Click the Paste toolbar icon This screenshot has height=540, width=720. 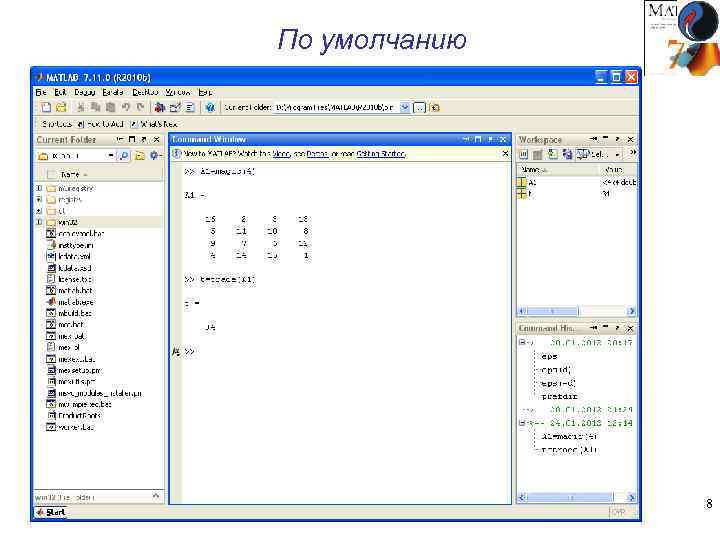tap(111, 107)
